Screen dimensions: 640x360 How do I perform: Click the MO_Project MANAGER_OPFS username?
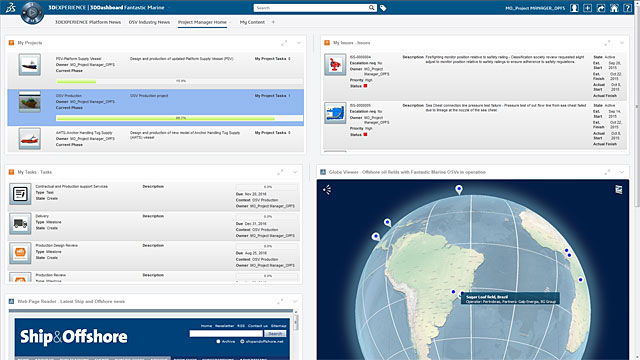(x=535, y=8)
